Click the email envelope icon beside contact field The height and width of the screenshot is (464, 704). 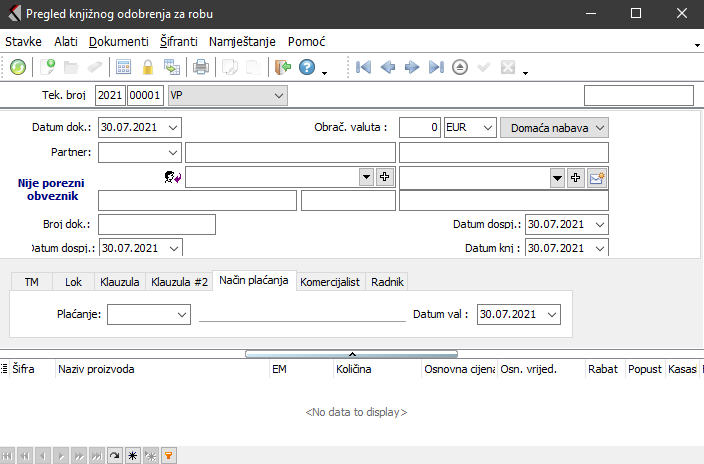pos(598,177)
